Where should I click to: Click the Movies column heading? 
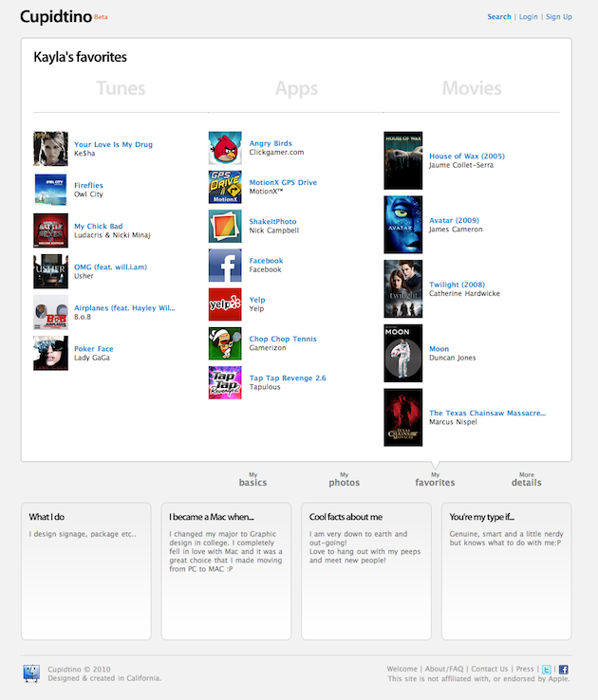pos(472,88)
